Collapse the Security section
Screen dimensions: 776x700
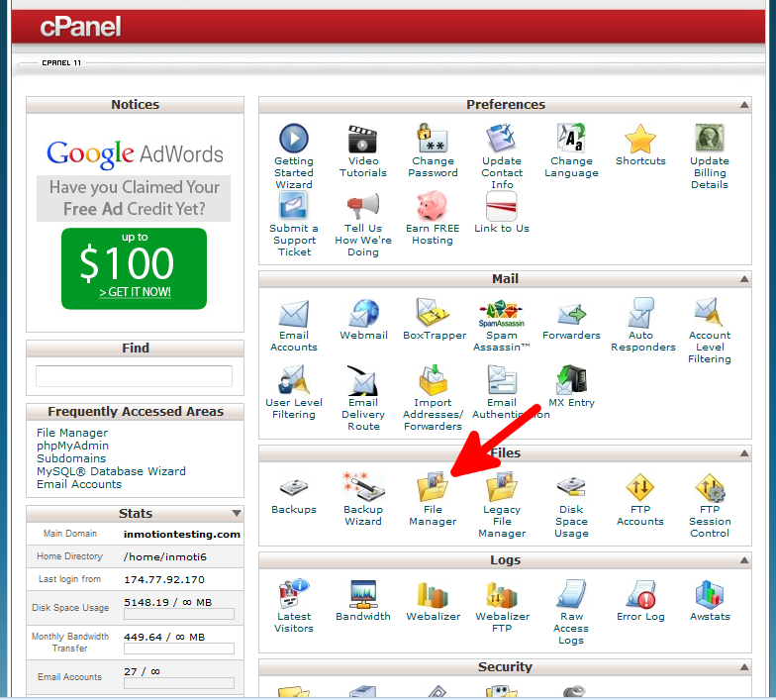744,667
